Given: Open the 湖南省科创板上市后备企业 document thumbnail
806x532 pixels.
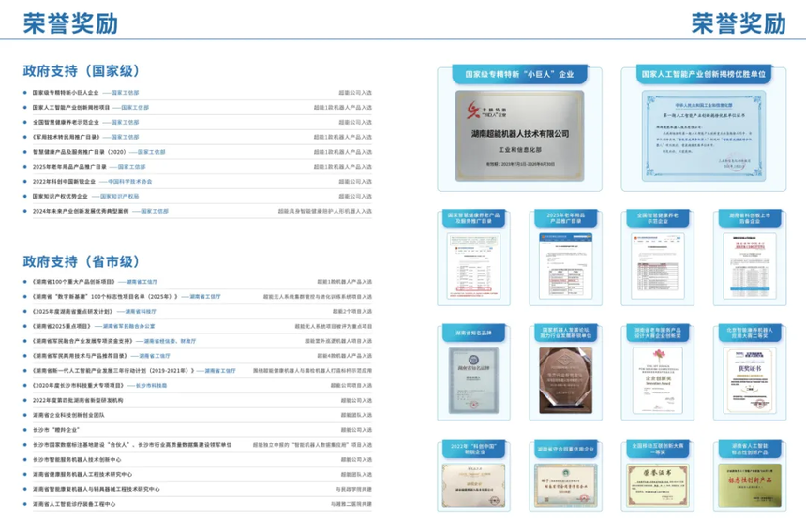Looking at the screenshot, I should coord(750,265).
